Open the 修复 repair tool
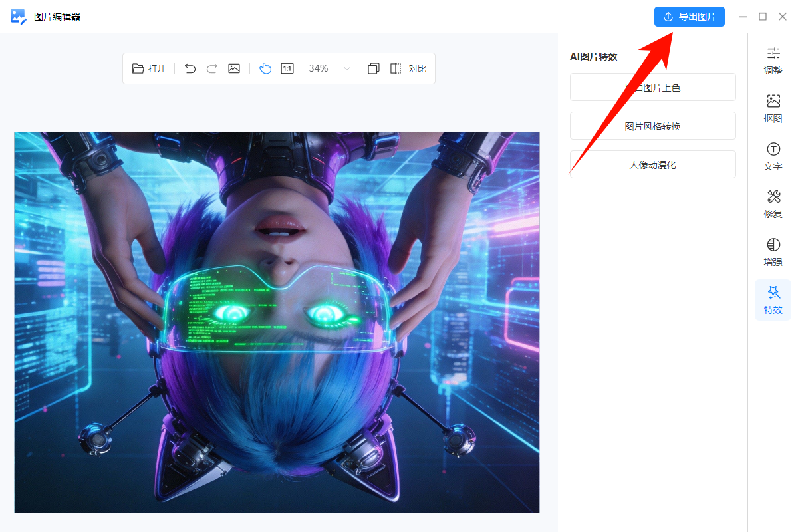798x532 pixels. pos(773,203)
